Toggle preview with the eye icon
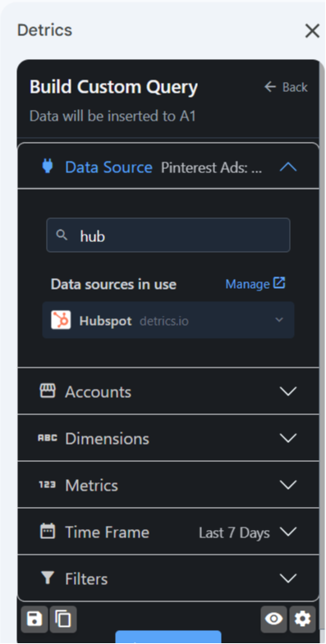The image size is (326, 644). coord(273,619)
